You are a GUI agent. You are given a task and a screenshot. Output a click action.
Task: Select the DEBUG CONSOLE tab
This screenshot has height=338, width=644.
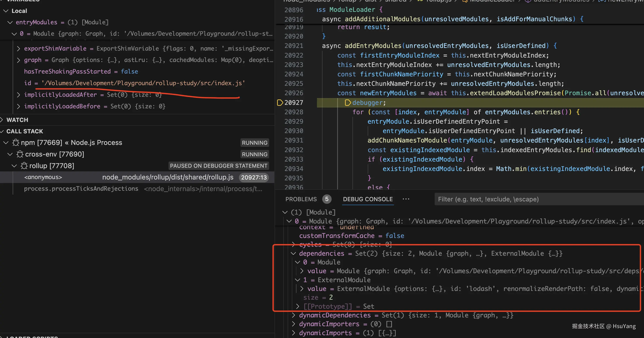(x=368, y=199)
